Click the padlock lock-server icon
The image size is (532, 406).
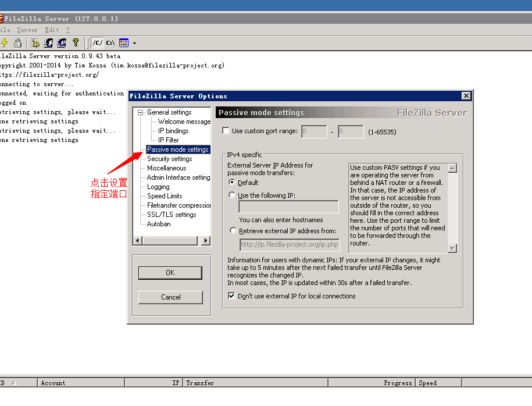17,43
